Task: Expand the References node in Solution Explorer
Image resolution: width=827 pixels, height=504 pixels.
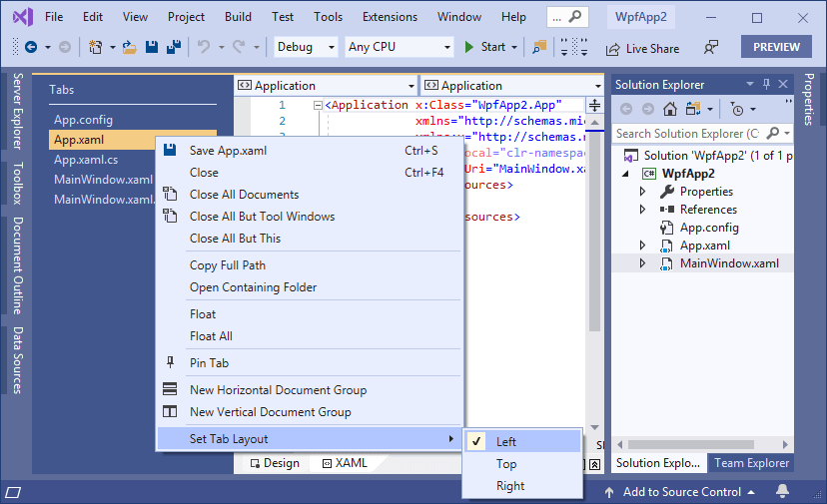Action: click(x=643, y=210)
